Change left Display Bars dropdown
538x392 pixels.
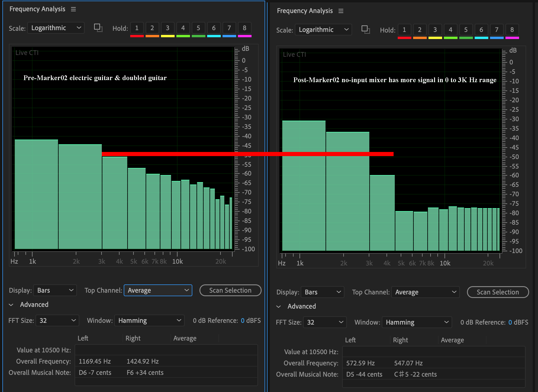(x=55, y=290)
